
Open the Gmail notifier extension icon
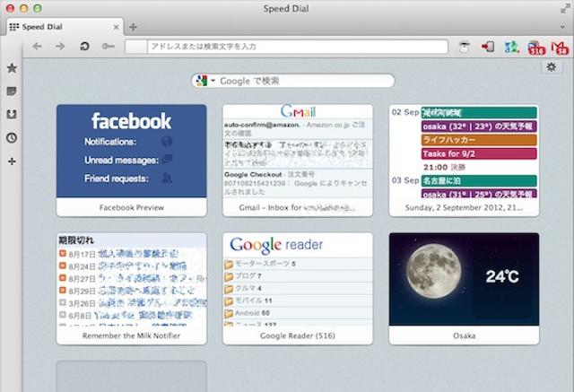click(x=560, y=48)
